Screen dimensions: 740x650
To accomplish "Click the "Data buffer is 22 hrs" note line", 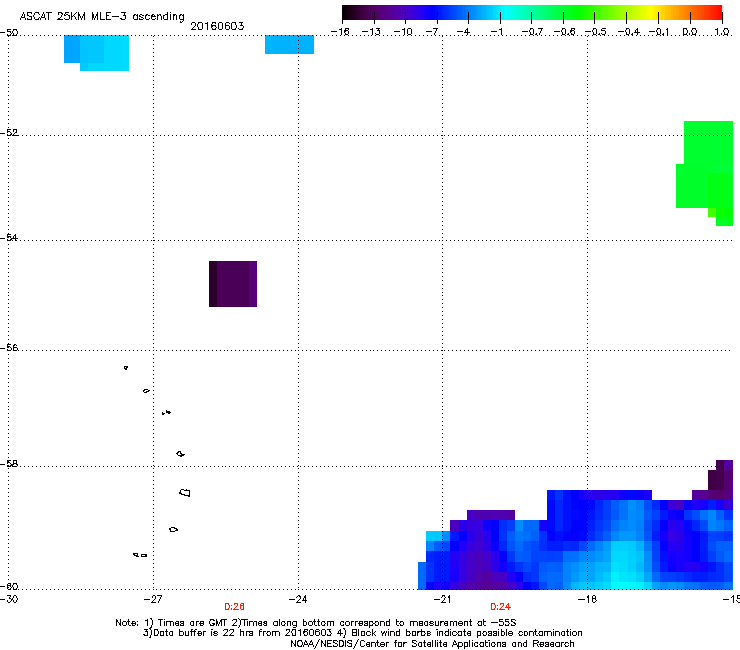I will point(362,633).
